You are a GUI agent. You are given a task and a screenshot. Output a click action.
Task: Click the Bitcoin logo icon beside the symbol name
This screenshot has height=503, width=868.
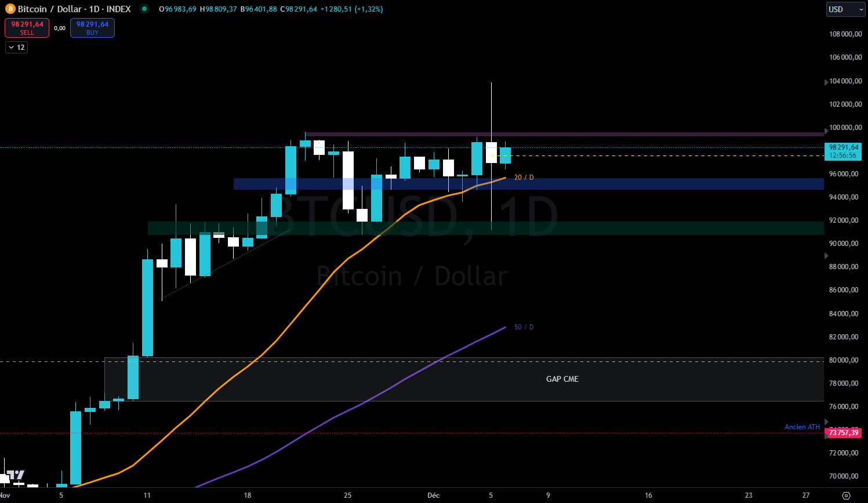pyautogui.click(x=9, y=9)
